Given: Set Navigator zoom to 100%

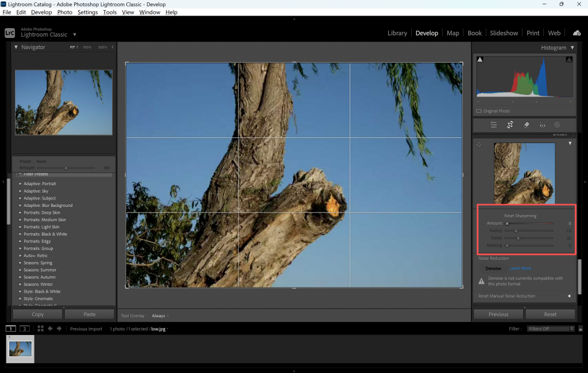Looking at the screenshot, I should [x=87, y=47].
